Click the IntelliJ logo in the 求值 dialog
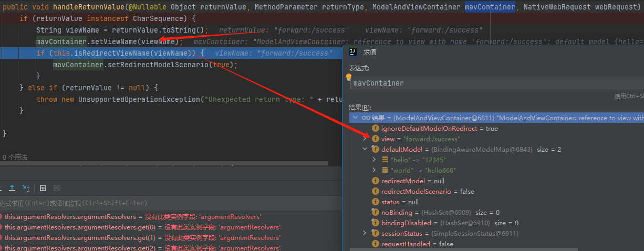This screenshot has height=251, width=644. (x=354, y=52)
